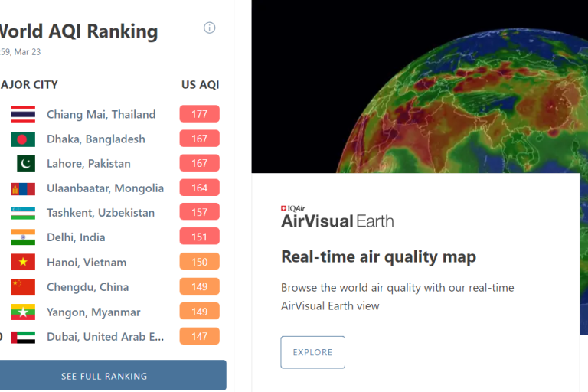Click the India flag icon

click(x=23, y=237)
